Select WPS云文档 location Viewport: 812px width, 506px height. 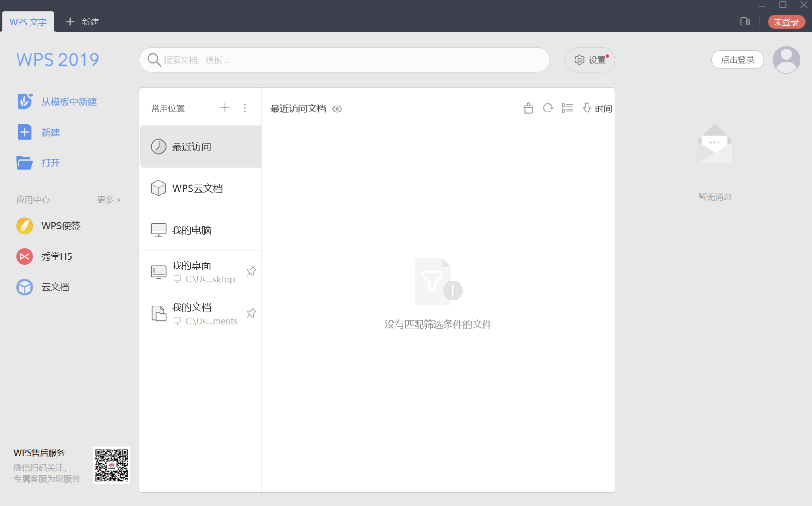(x=201, y=188)
